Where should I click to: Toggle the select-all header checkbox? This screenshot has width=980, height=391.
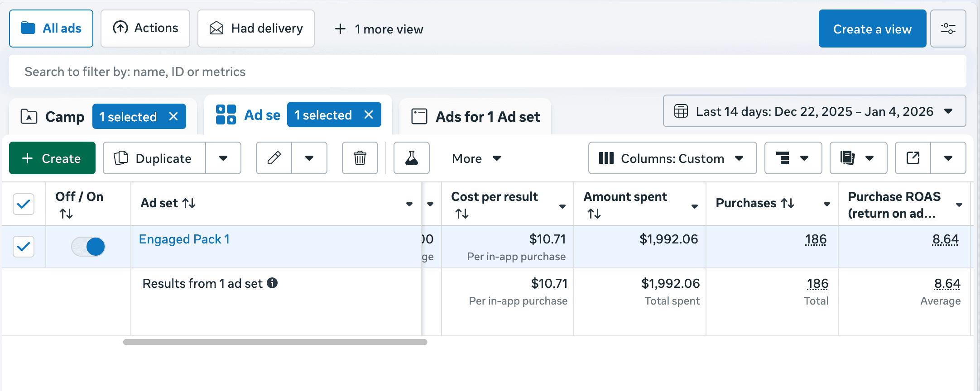tap(24, 204)
